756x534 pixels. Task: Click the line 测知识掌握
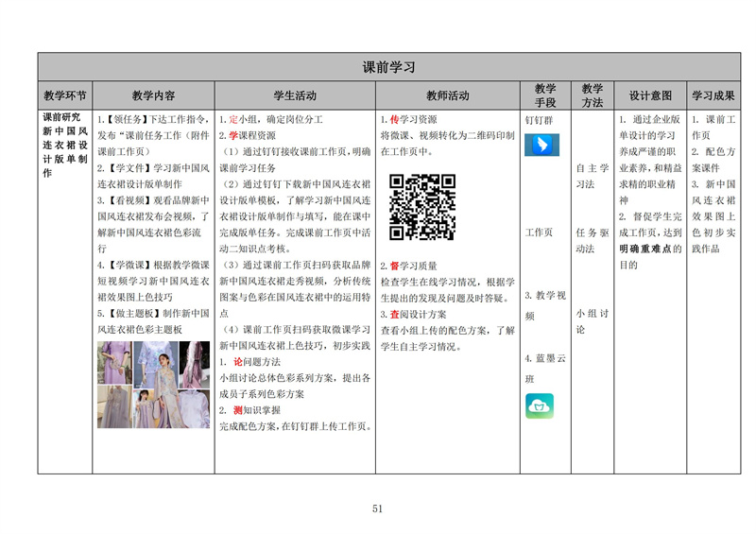(249, 410)
